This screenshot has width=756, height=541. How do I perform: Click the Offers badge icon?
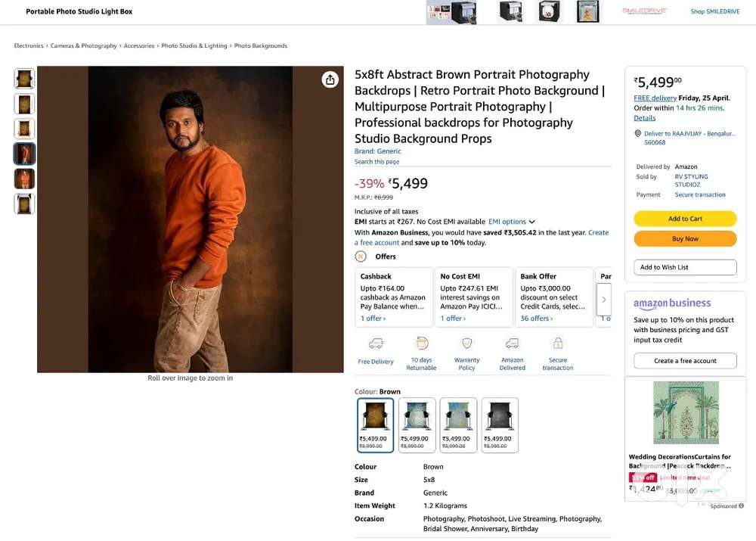361,257
